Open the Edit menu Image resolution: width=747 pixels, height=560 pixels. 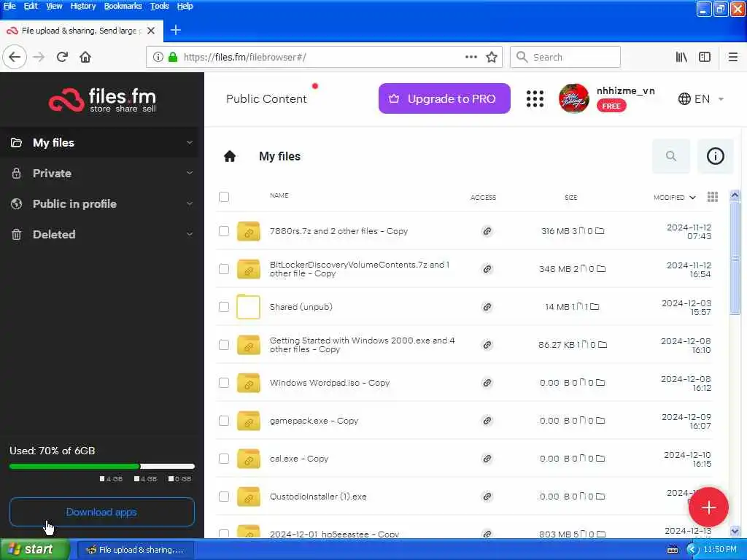coord(31,6)
